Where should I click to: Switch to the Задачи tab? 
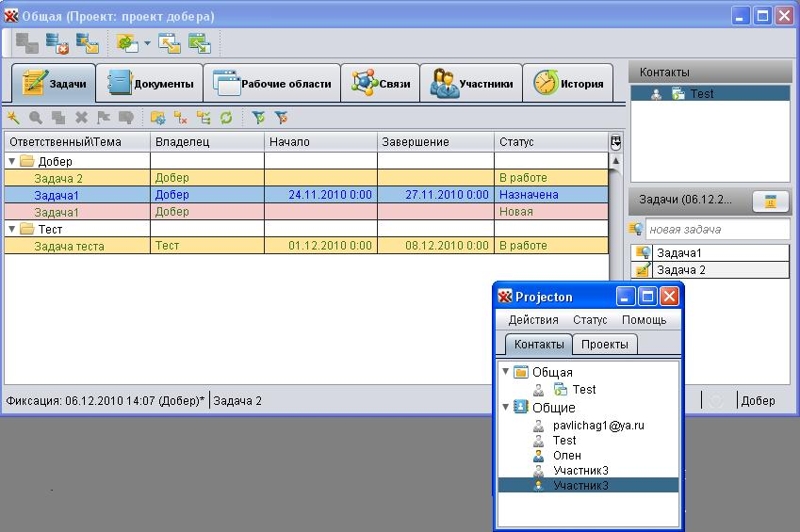pos(54,83)
